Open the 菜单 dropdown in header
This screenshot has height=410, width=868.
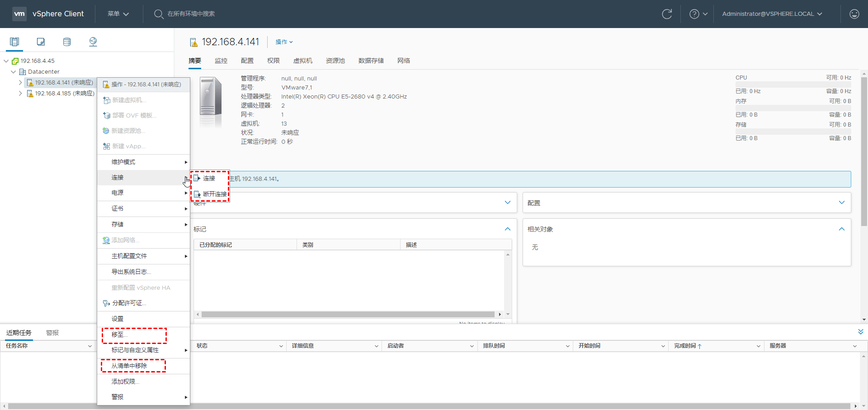pyautogui.click(x=118, y=14)
